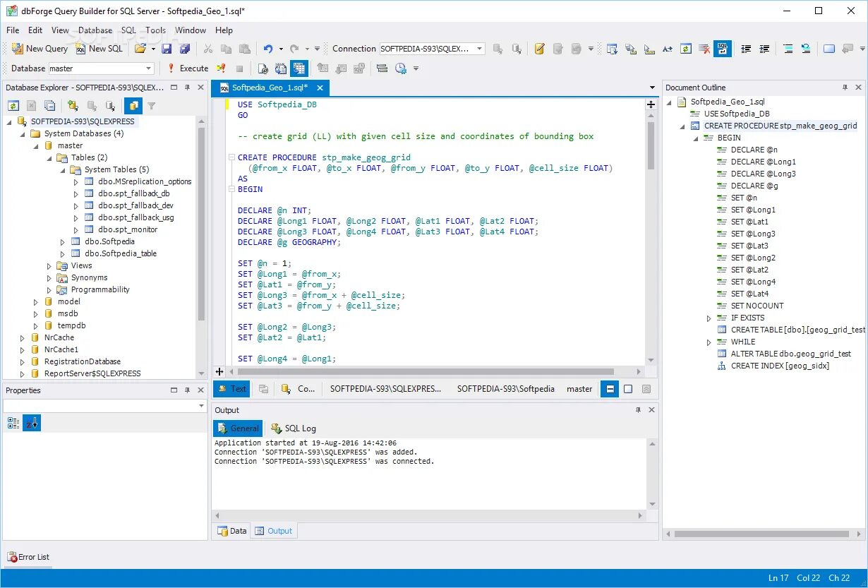Click the Save All icon
The height and width of the screenshot is (588, 868).
pyautogui.click(x=185, y=49)
